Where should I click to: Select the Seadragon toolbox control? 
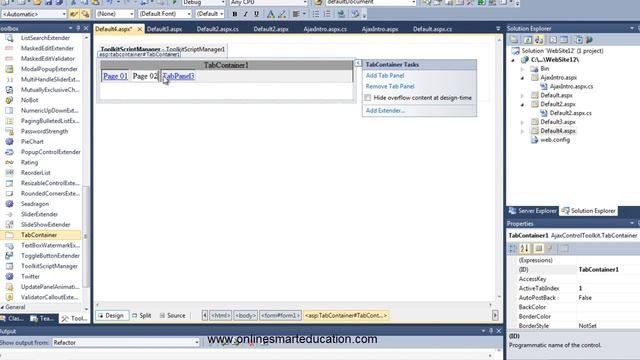(35, 204)
